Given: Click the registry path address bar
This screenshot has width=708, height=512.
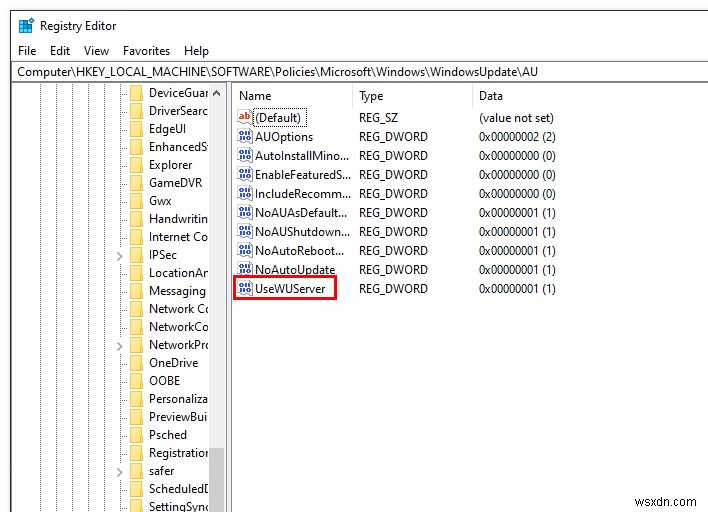Looking at the screenshot, I should (x=360, y=72).
